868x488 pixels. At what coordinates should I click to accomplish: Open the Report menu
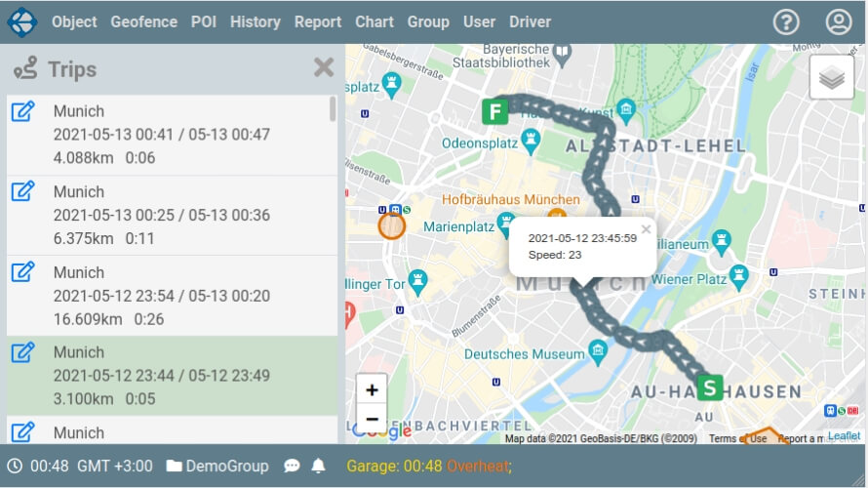pos(318,21)
